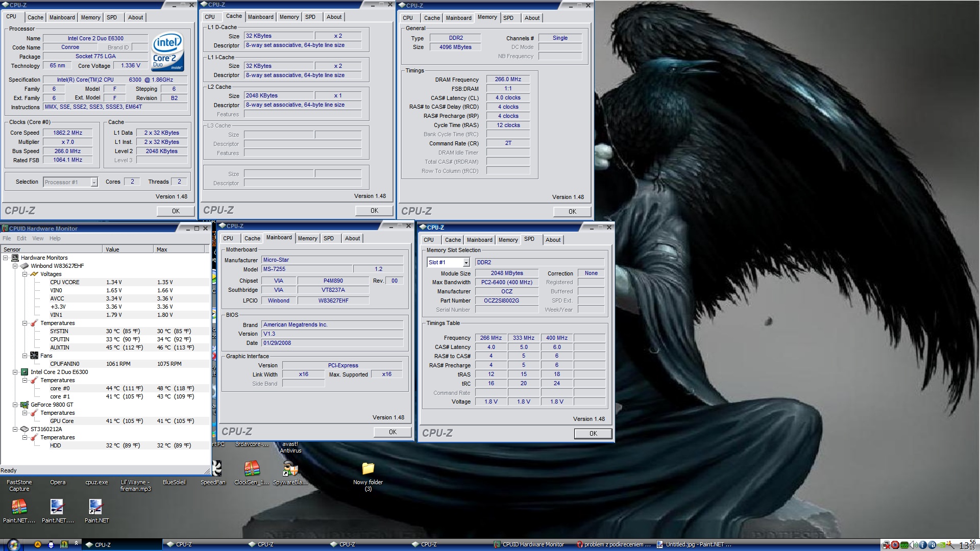980x551 pixels.
Task: Click OK in the Mainboard CPU-Z window
Action: (392, 432)
